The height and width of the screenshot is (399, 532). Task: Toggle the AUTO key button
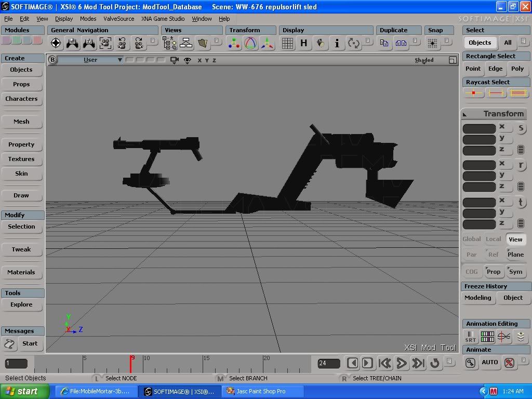click(x=489, y=362)
